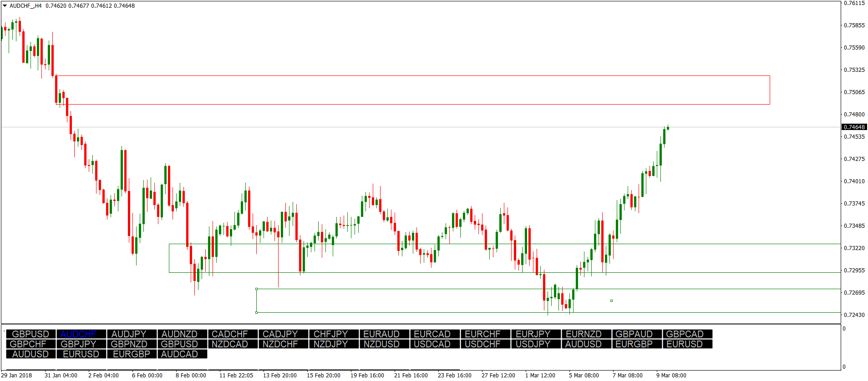Click the chart title arrow beside AUDCHF_H4
The image size is (868, 381).
pos(5,6)
